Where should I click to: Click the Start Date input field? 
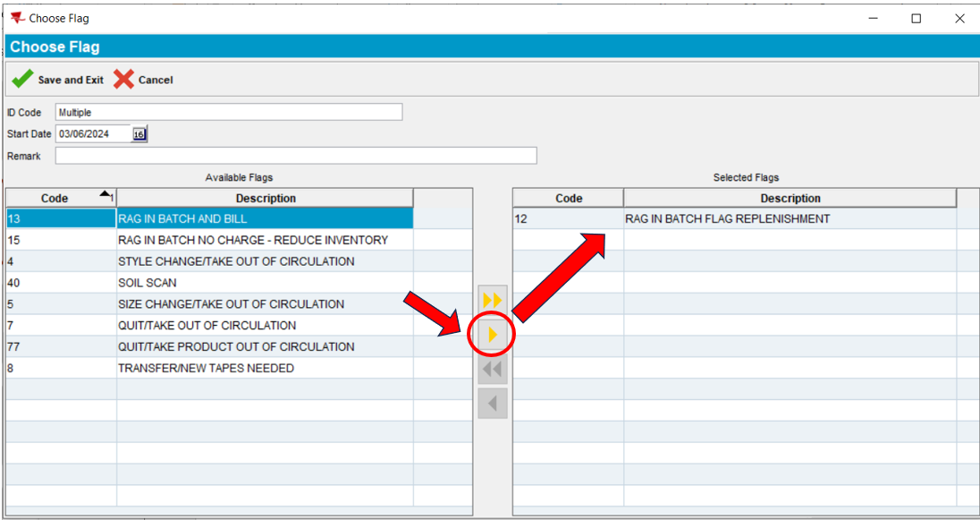point(93,134)
